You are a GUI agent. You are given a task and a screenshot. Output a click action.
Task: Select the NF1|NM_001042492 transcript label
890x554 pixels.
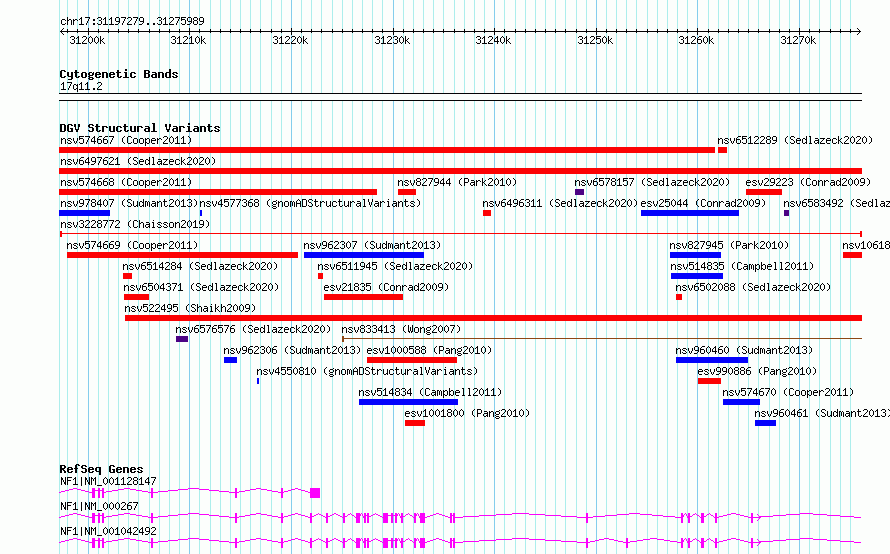(x=108, y=531)
